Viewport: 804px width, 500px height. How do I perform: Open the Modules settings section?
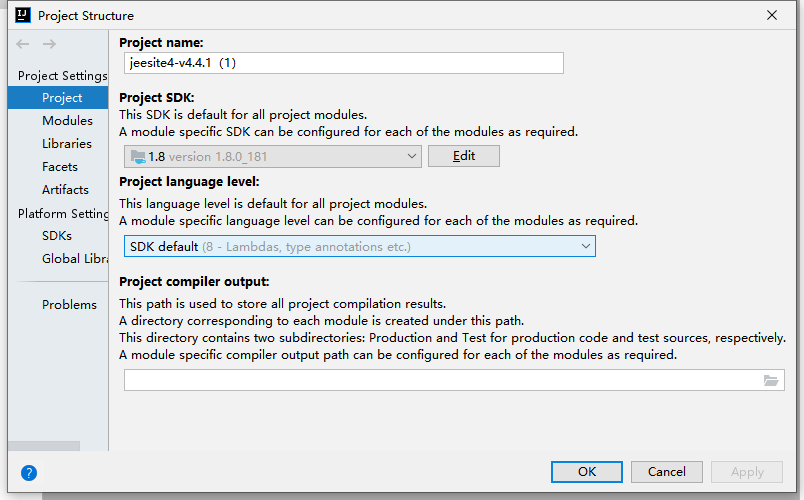click(x=67, y=121)
